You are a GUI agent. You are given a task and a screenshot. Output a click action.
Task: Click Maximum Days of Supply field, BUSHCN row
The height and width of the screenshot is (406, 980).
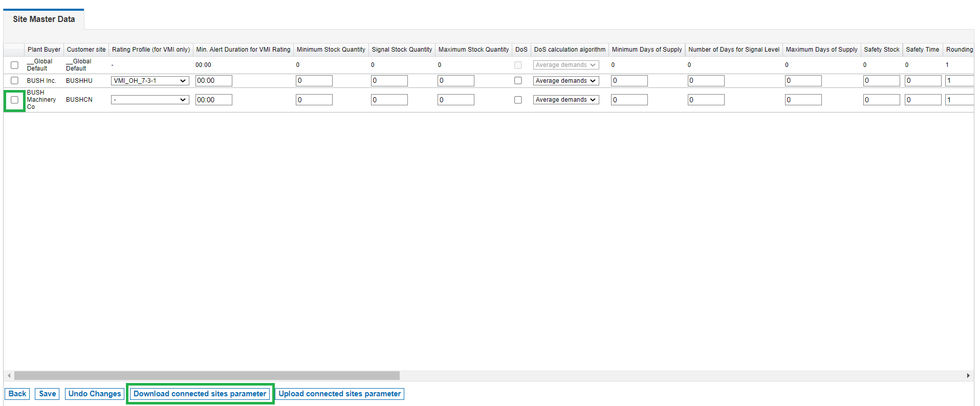coord(803,100)
